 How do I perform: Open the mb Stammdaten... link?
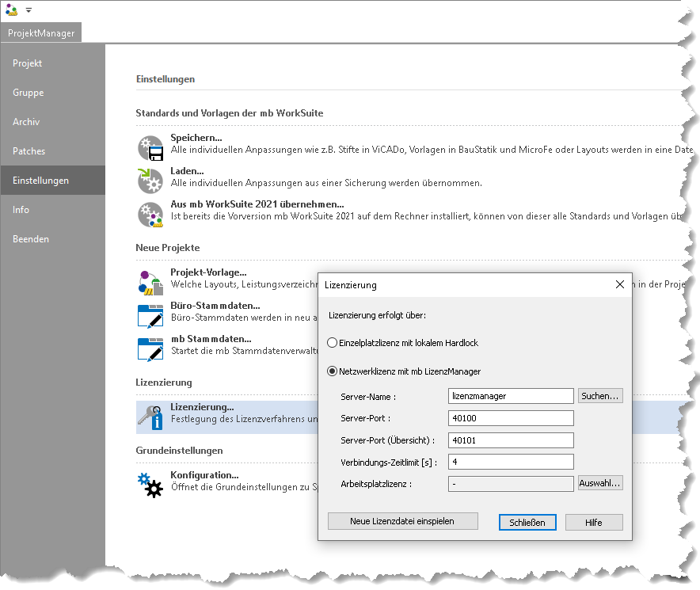(211, 339)
